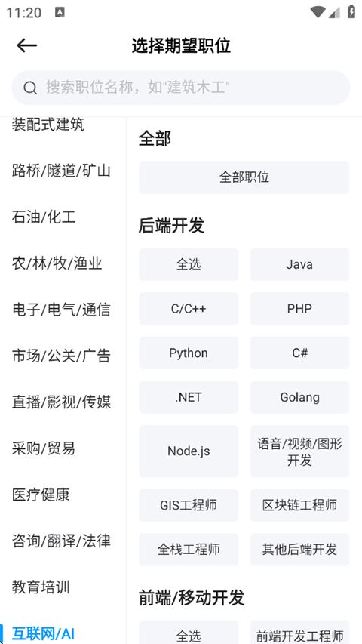Tap the battery status icon
Screen dimensions: 362x644
pos(351,12)
